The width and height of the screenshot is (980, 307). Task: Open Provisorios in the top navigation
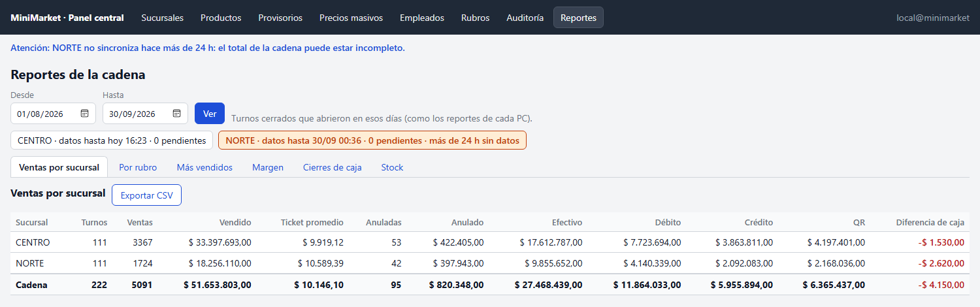tap(280, 18)
